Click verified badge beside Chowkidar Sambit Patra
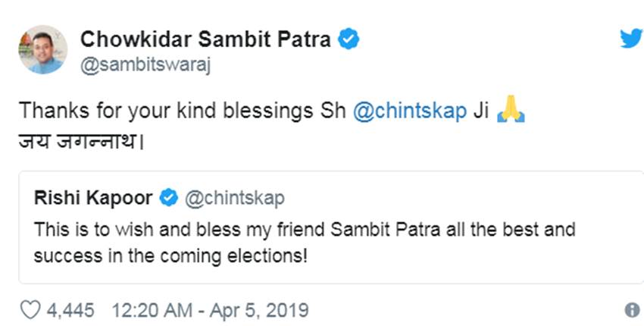The width and height of the screenshot is (644, 326). 348,39
